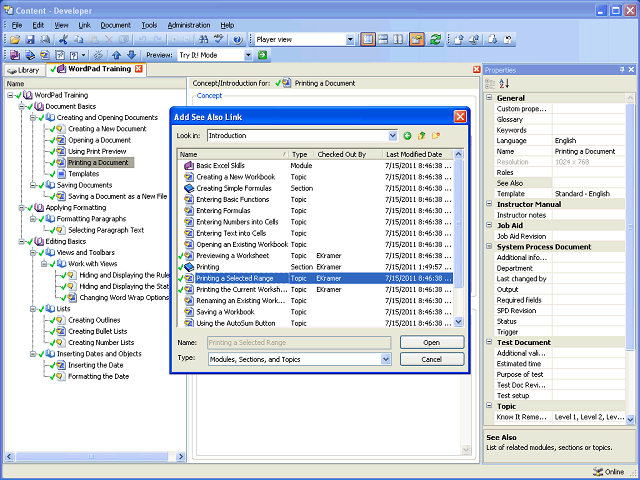Open the Type filter dropdown

[384, 359]
